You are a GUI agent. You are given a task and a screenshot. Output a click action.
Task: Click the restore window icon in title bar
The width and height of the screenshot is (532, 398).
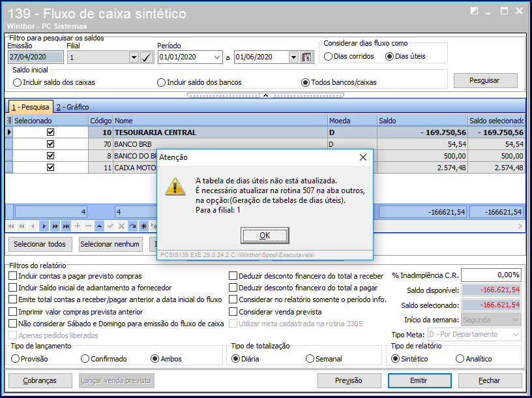point(475,11)
